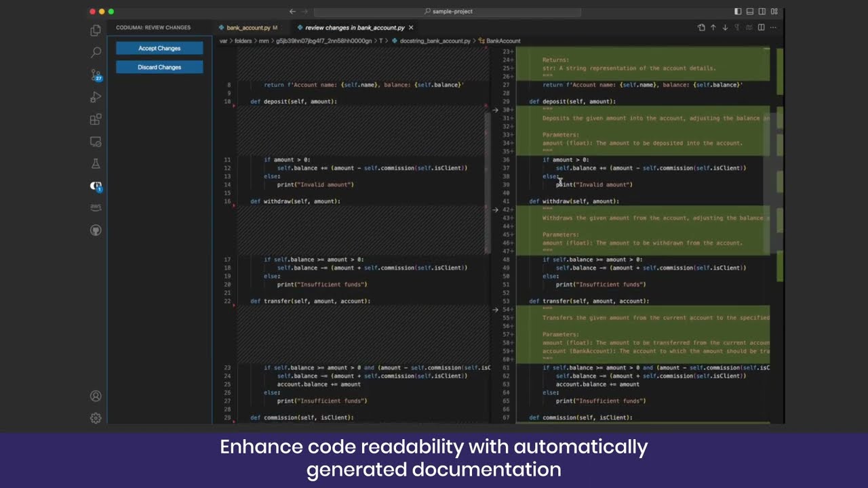Open the Run and Debug view
Image resolution: width=868 pixels, height=488 pixels.
click(x=96, y=97)
